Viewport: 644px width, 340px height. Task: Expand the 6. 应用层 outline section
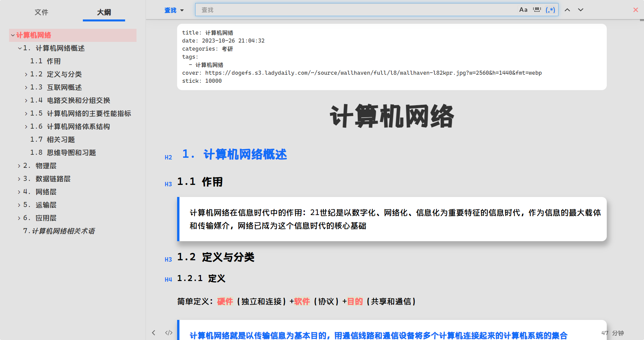[19, 218]
